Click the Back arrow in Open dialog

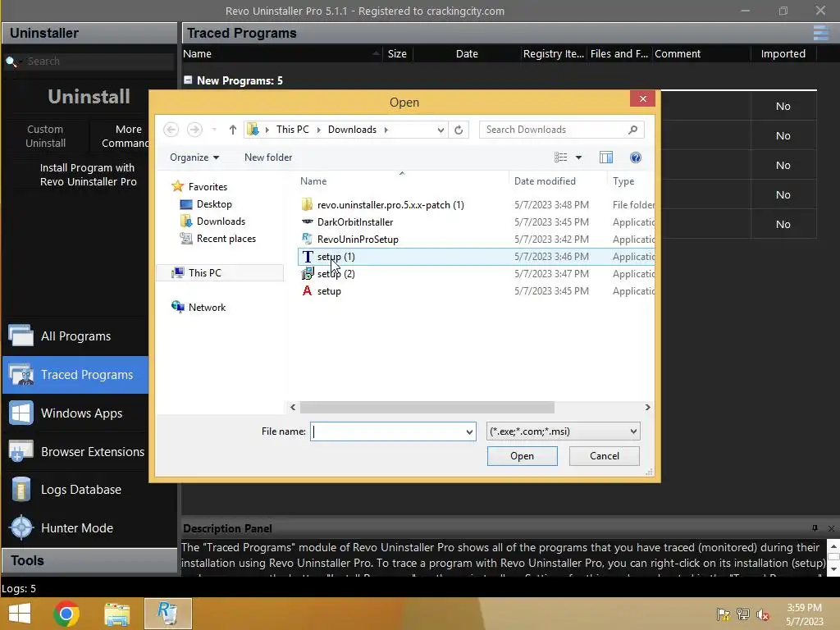click(x=171, y=130)
